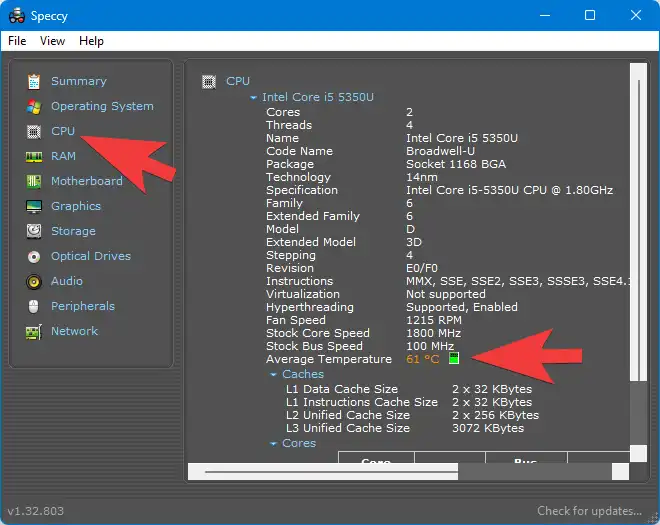Viewport: 660px width, 525px height.
Task: Click the green temperature indicator icon
Action: point(454,358)
